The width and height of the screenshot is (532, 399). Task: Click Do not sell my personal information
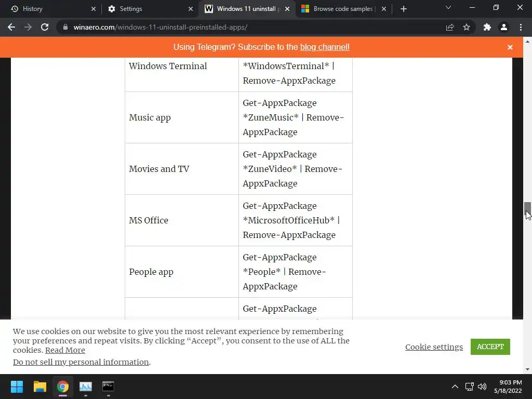(x=81, y=362)
